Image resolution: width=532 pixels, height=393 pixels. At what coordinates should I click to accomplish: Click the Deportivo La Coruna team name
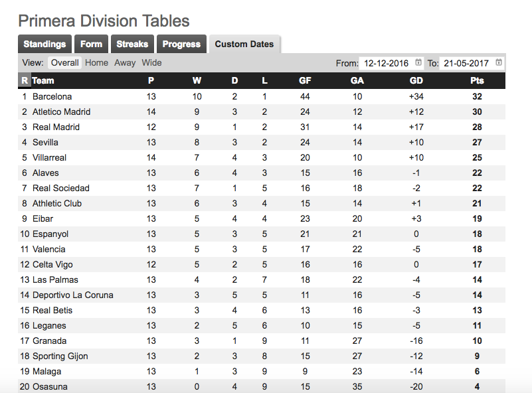pyautogui.click(x=73, y=295)
